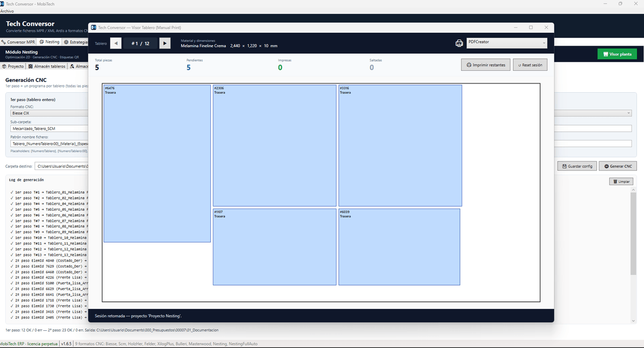Switch to the Almacén tableros tab
Viewport: 644px width, 348px height.
47,66
